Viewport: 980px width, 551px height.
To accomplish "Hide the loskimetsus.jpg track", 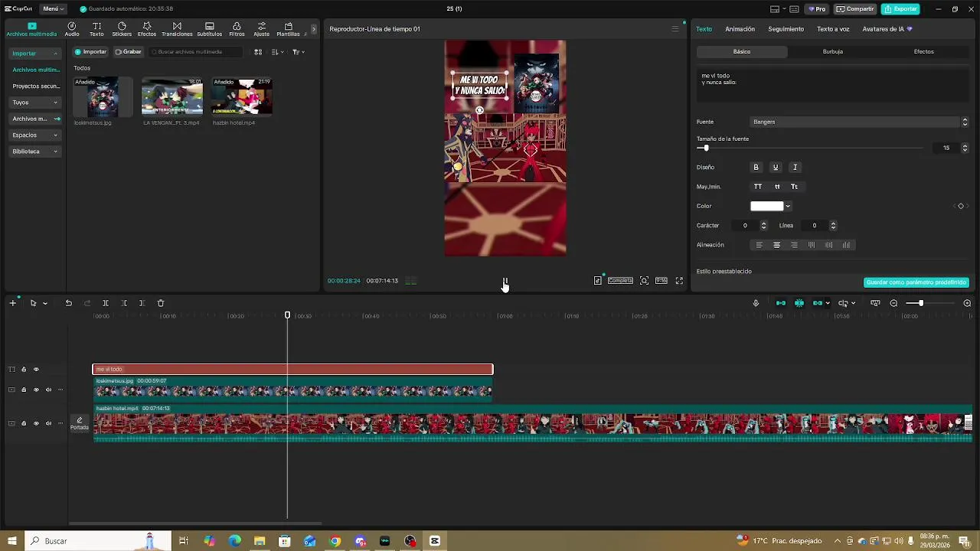I will 36,390.
